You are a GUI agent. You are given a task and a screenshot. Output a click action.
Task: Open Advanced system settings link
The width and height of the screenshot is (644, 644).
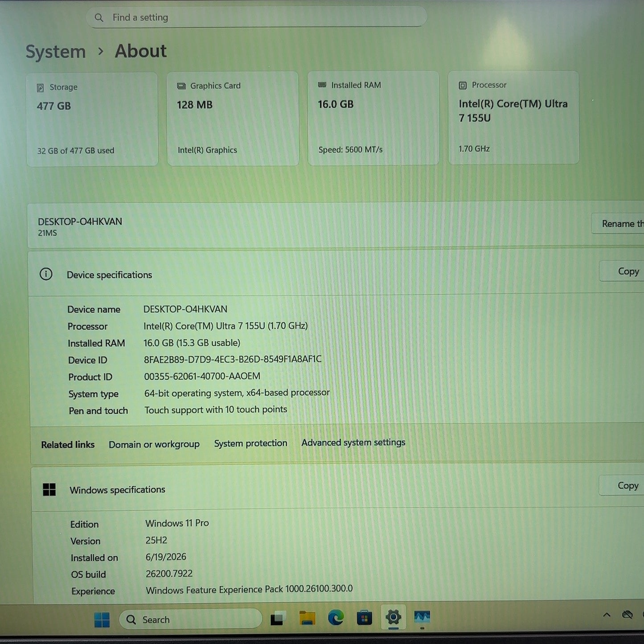(353, 443)
